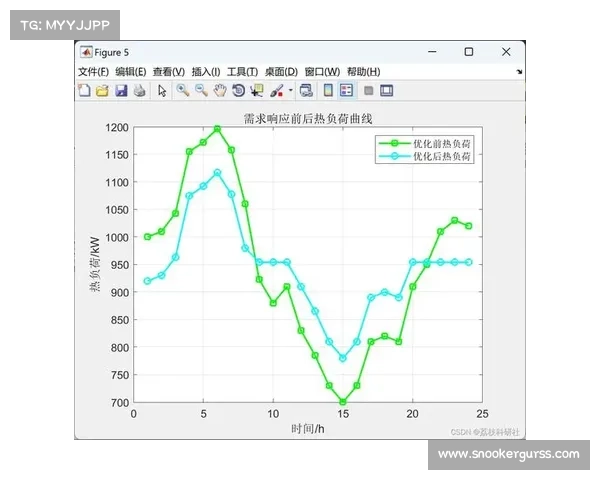Toggle the Edit Plot arrow pointer
This screenshot has width=600, height=480.
click(x=161, y=91)
